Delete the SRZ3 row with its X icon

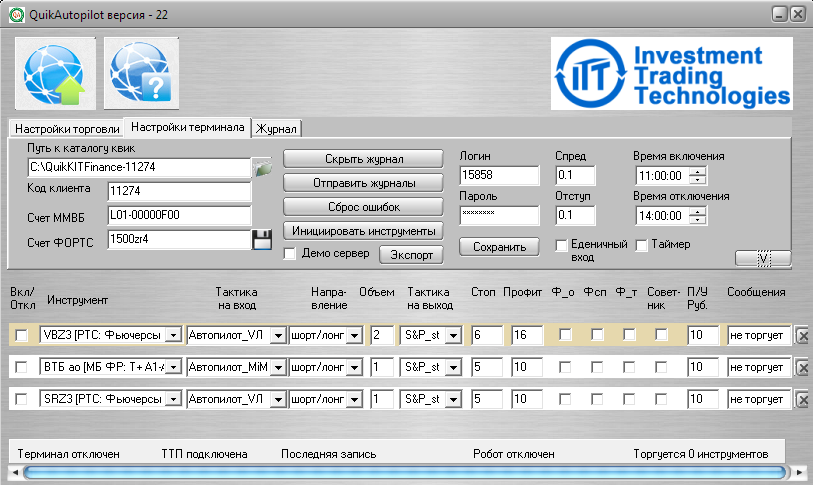pyautogui.click(x=802, y=400)
